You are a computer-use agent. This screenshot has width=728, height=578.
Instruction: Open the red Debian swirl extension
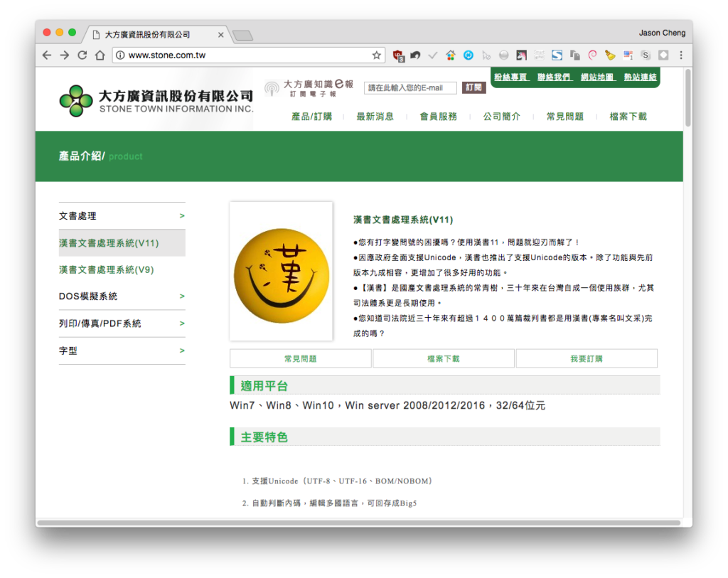[x=592, y=55]
